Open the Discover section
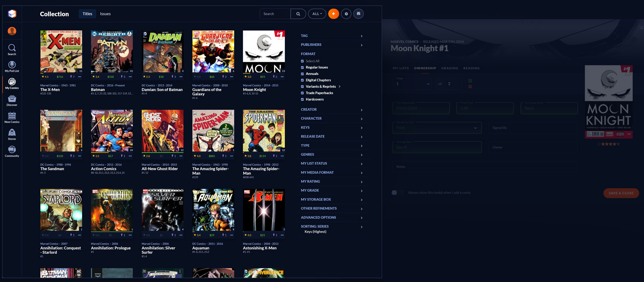Screen dimensions: 644x282 point(12,101)
